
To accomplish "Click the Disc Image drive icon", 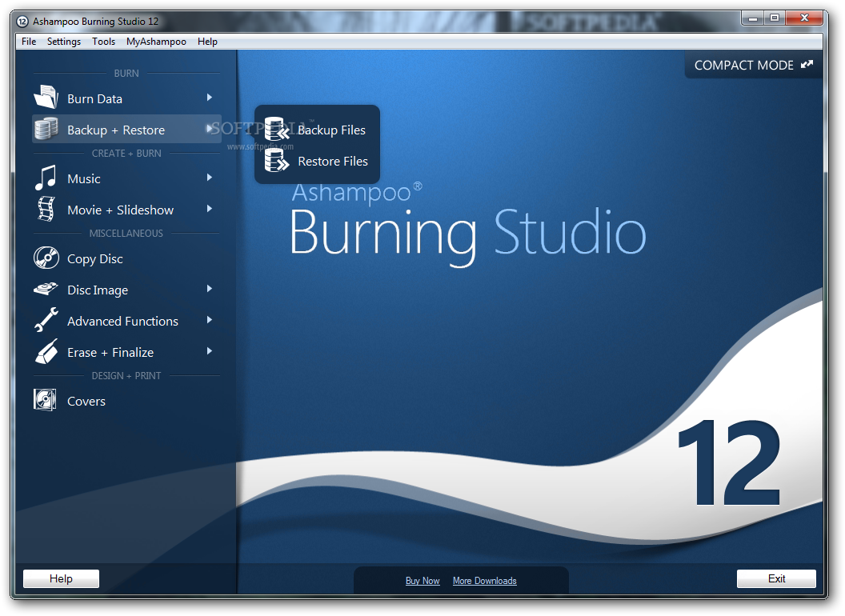I will pyautogui.click(x=46, y=289).
